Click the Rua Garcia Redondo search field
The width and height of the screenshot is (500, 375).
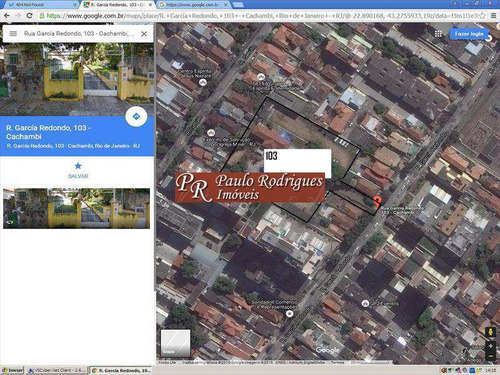coord(79,34)
